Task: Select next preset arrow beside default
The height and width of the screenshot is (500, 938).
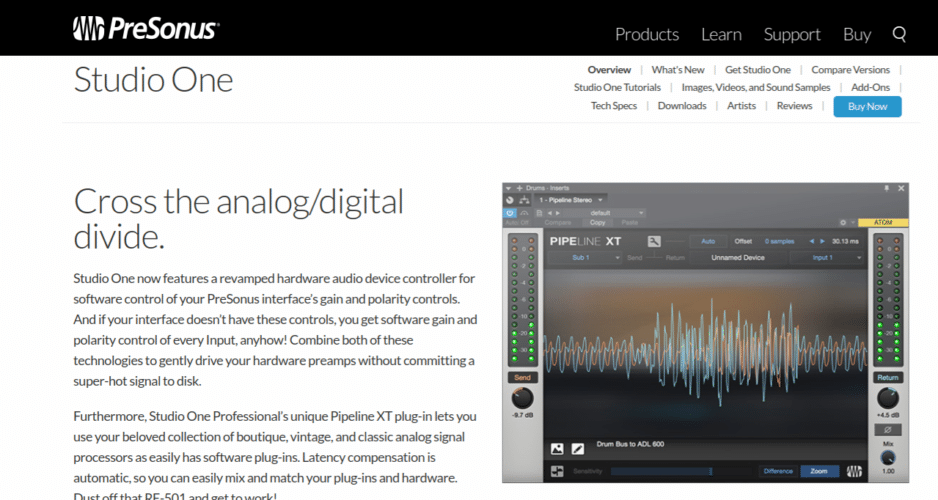Action: coord(558,212)
